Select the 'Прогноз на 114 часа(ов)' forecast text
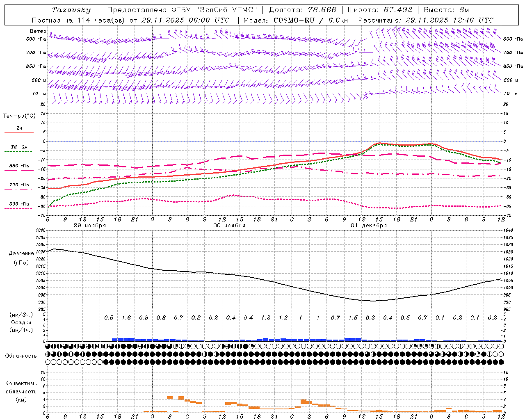Screen dimensions: 525x420 click(79, 20)
